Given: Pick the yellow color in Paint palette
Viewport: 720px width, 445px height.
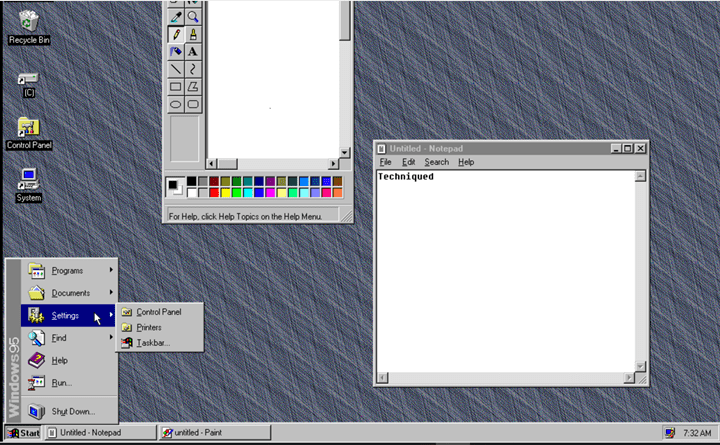Looking at the screenshot, I should tap(225, 192).
